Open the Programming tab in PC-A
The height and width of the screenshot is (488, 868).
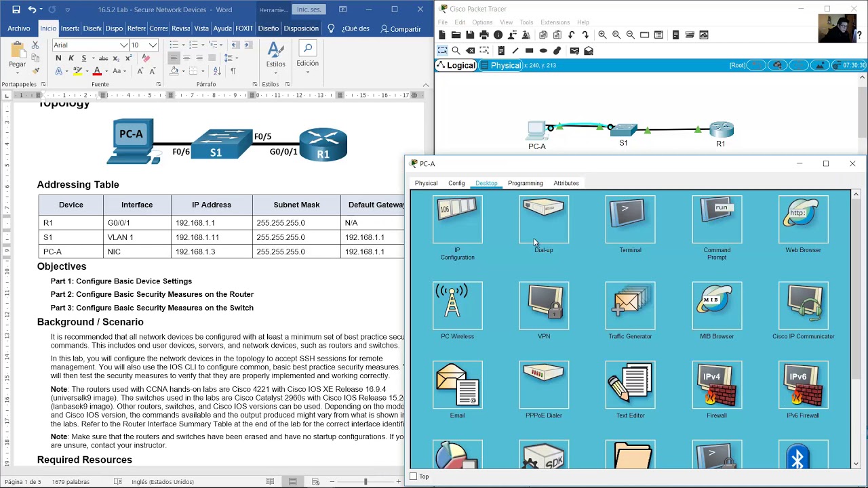[x=526, y=183]
